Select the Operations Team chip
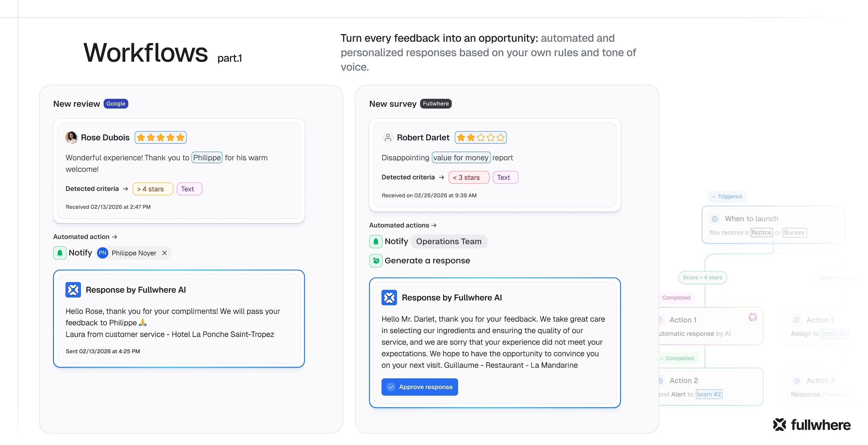868x445 pixels. [x=449, y=241]
